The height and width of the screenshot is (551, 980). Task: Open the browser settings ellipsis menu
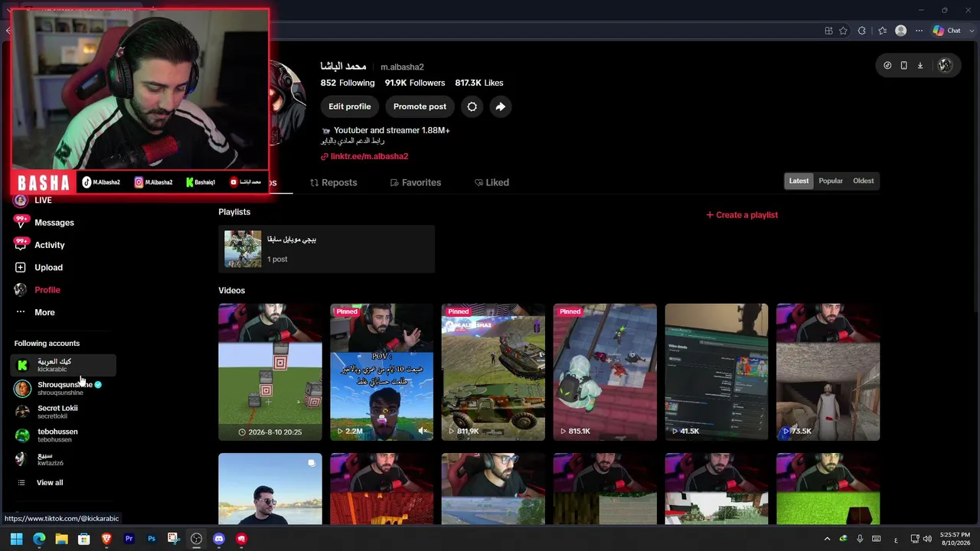pyautogui.click(x=919, y=31)
